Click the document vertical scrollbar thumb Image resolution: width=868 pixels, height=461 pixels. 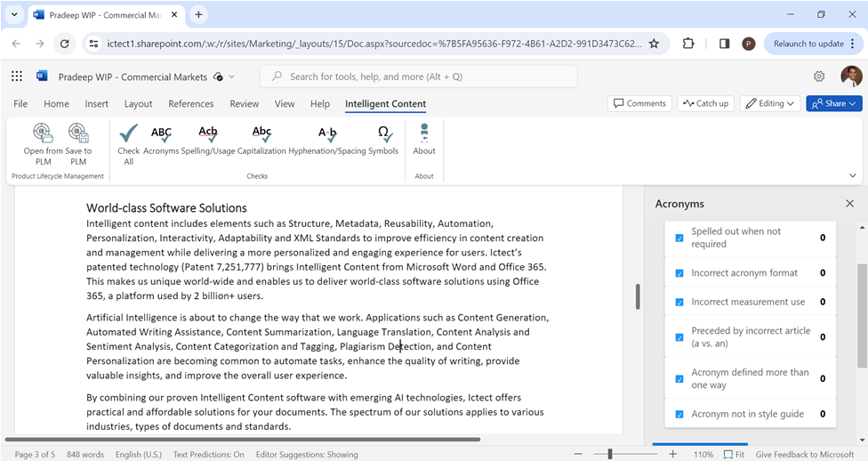(x=638, y=295)
